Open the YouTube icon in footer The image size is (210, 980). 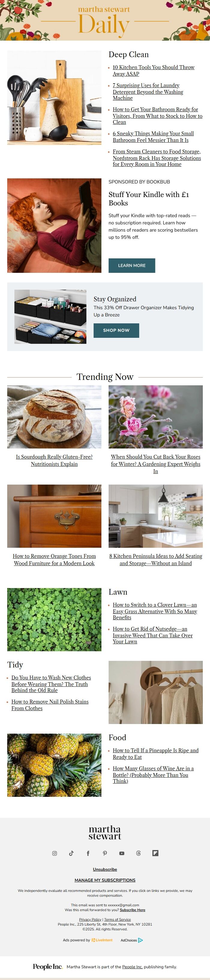click(x=121, y=853)
